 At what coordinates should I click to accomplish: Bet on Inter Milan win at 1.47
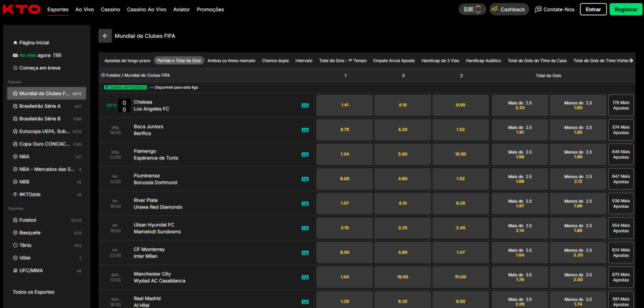click(x=461, y=253)
